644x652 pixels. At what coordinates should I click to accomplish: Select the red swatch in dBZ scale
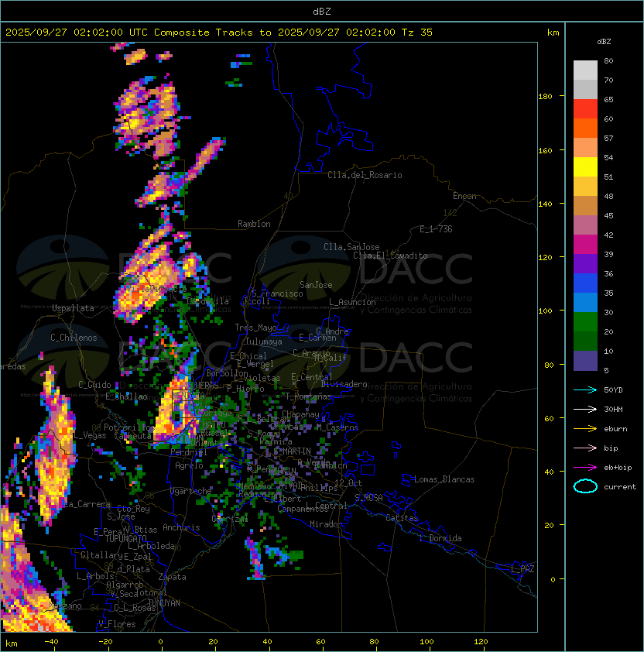point(585,108)
